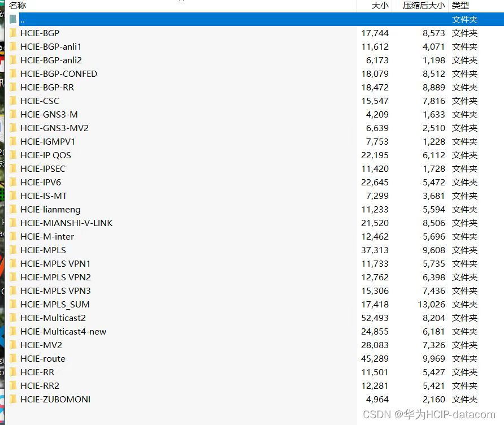Click the size value 52,493
Screen dimensions: 504x425
[375, 318]
